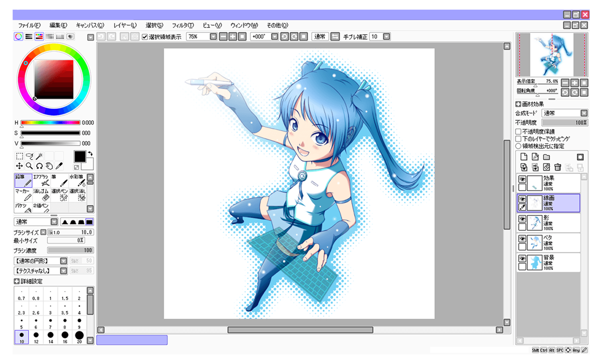
Task: Open the フィルタ(T) menu
Action: (x=183, y=25)
